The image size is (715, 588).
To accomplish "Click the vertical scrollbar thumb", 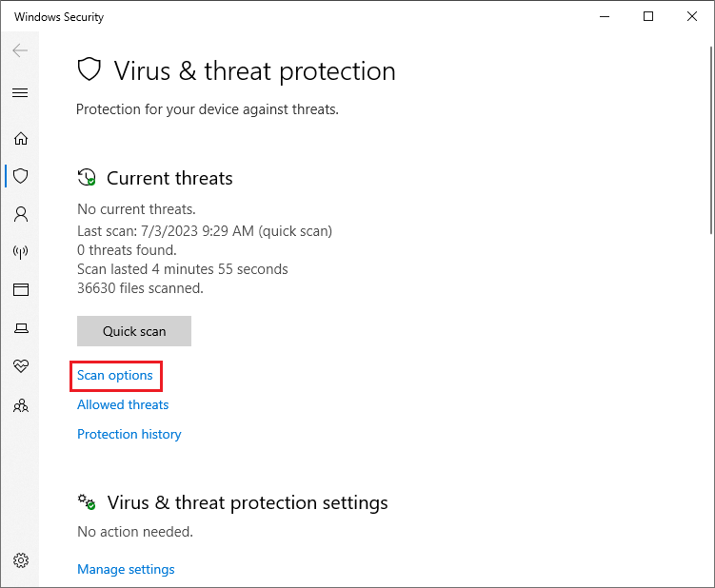I will (x=712, y=140).
